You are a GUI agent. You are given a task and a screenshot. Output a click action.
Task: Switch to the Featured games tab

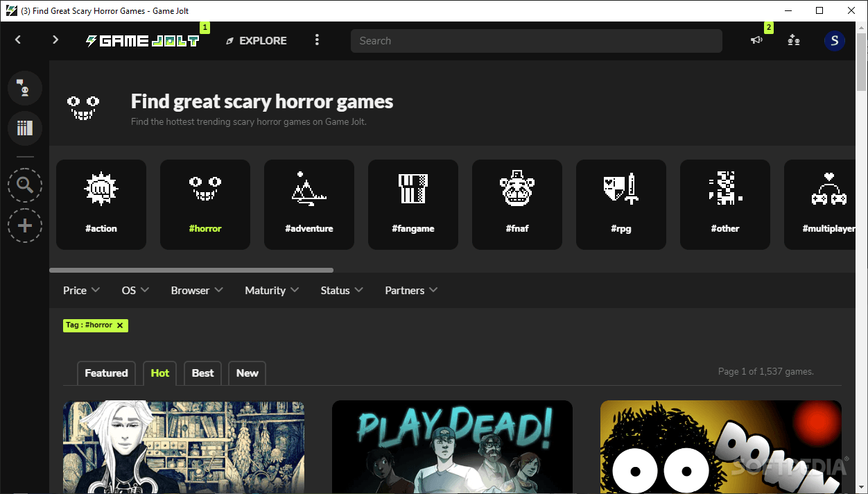(106, 373)
